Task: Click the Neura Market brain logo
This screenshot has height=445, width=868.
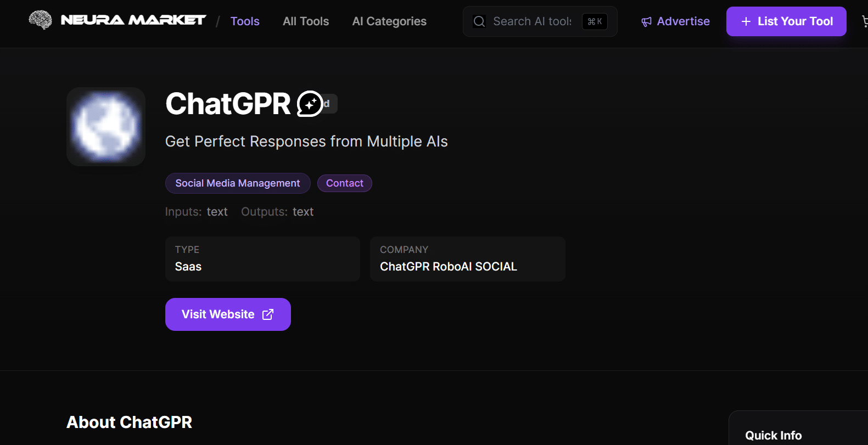Action: click(x=40, y=20)
